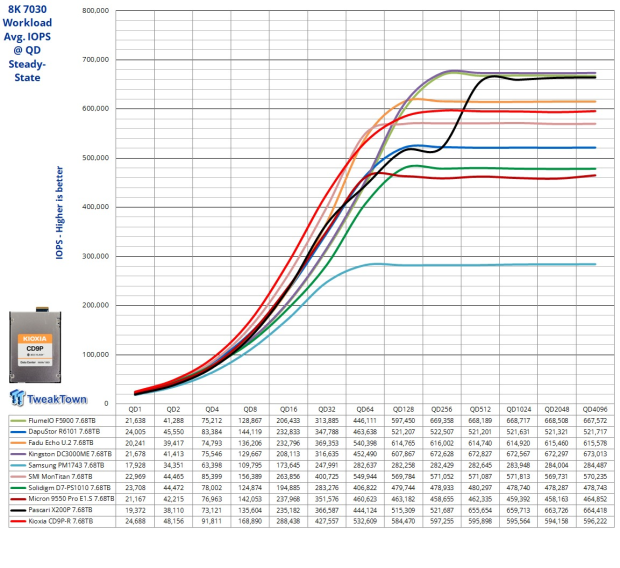
Task: Click the Micron QD8 value 142,053
Action: pyautogui.click(x=250, y=499)
